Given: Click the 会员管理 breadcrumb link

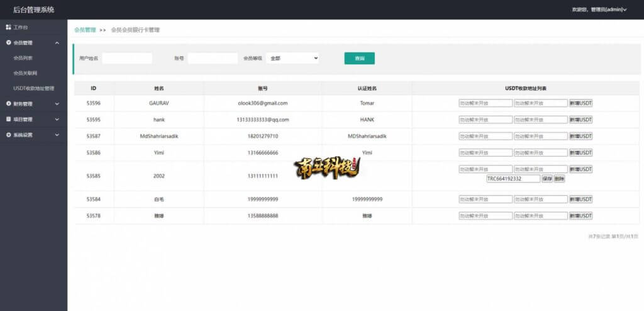Looking at the screenshot, I should pos(85,30).
